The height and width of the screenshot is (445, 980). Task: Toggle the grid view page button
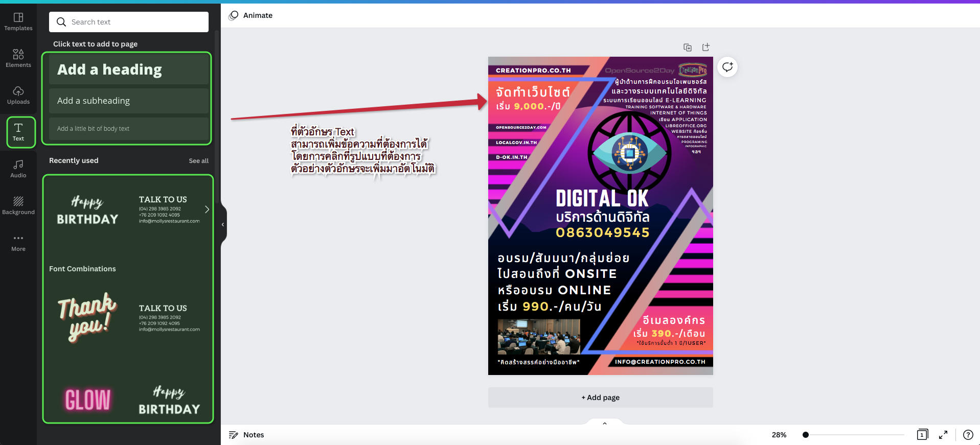[922, 435]
